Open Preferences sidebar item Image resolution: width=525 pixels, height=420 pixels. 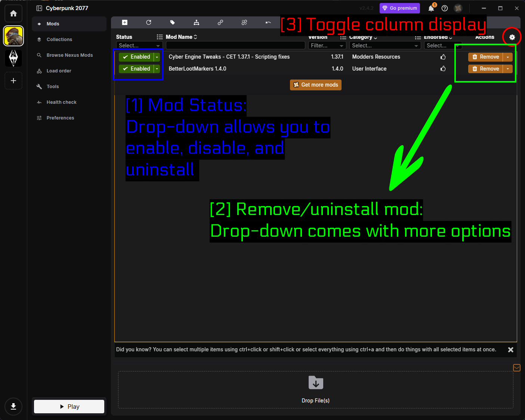pos(69,118)
